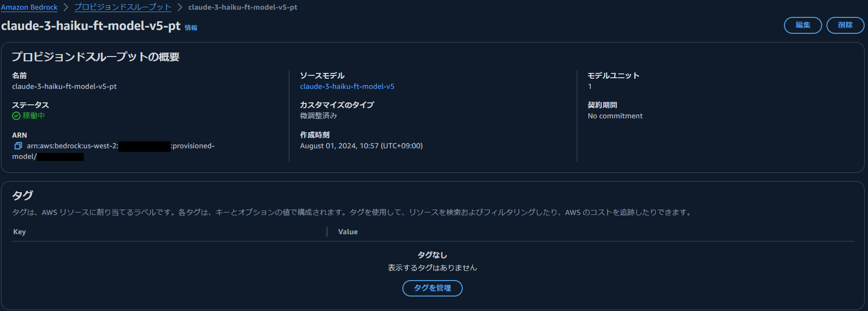Screen dimensions: 868x311
Task: Copy the ARN using the copy icon
Action: (x=18, y=145)
